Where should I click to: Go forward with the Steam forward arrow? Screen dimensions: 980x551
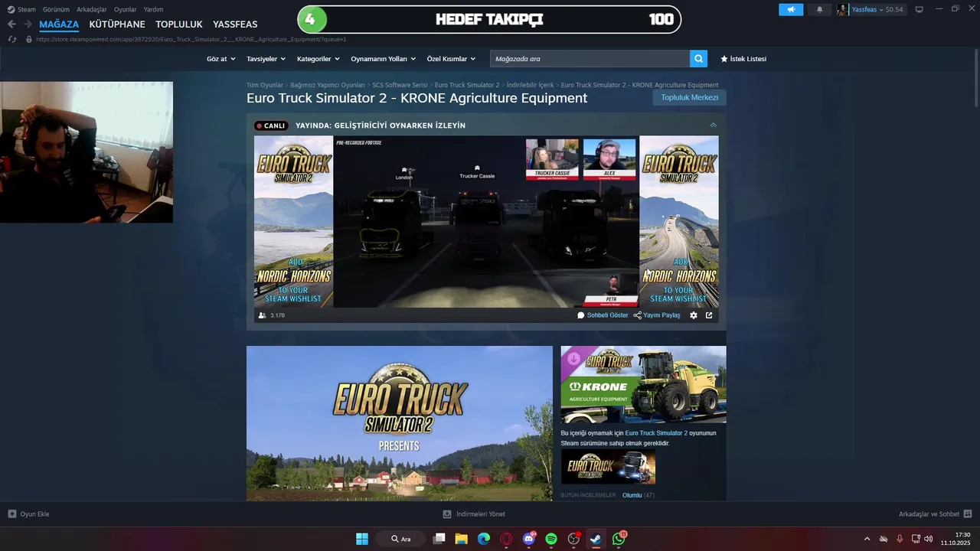[28, 24]
